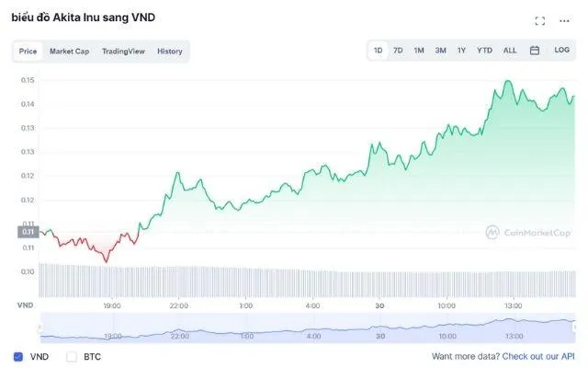
Task: Click the left handle of range slider
Action: (x=40, y=327)
